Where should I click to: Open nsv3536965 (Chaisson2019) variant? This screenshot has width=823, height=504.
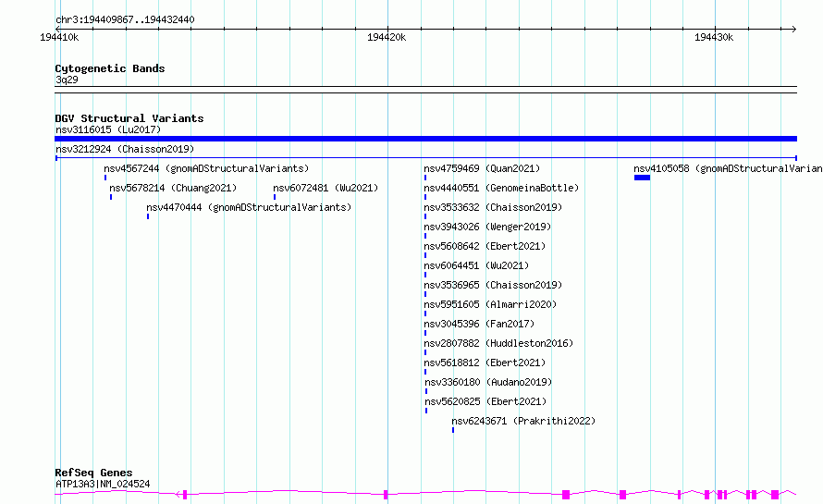tap(493, 285)
